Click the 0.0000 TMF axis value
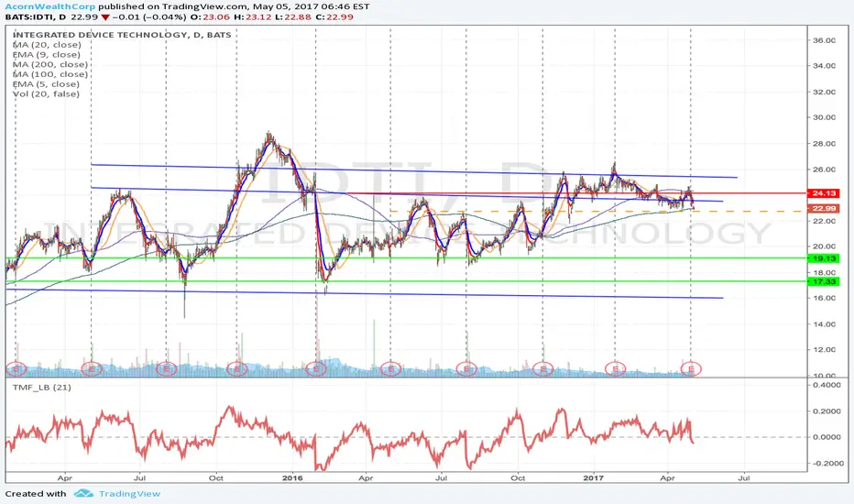854x504 pixels. pyautogui.click(x=827, y=437)
